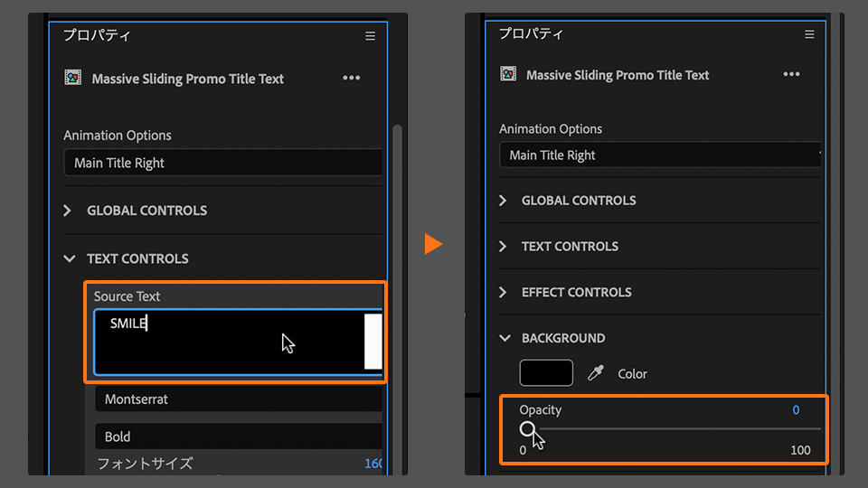The image size is (868, 488).
Task: Collapse the expanded TEXT CONTROLS section
Action: (x=70, y=258)
